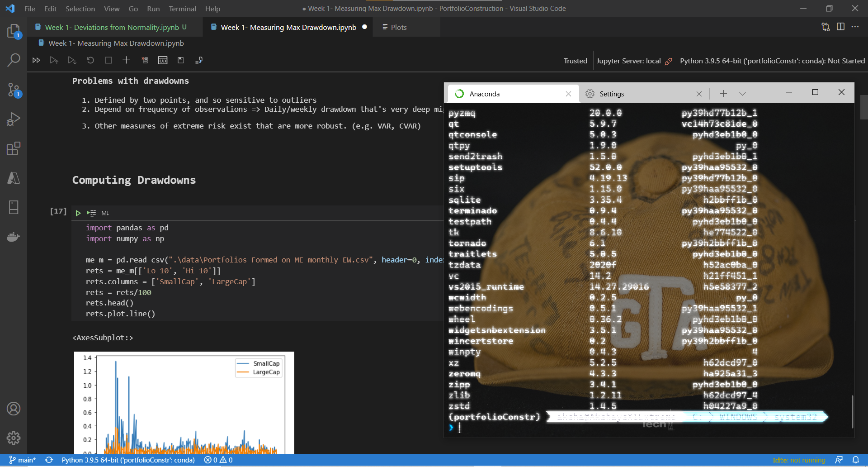Open the variables viewer
This screenshot has width=868, height=467.
[163, 60]
